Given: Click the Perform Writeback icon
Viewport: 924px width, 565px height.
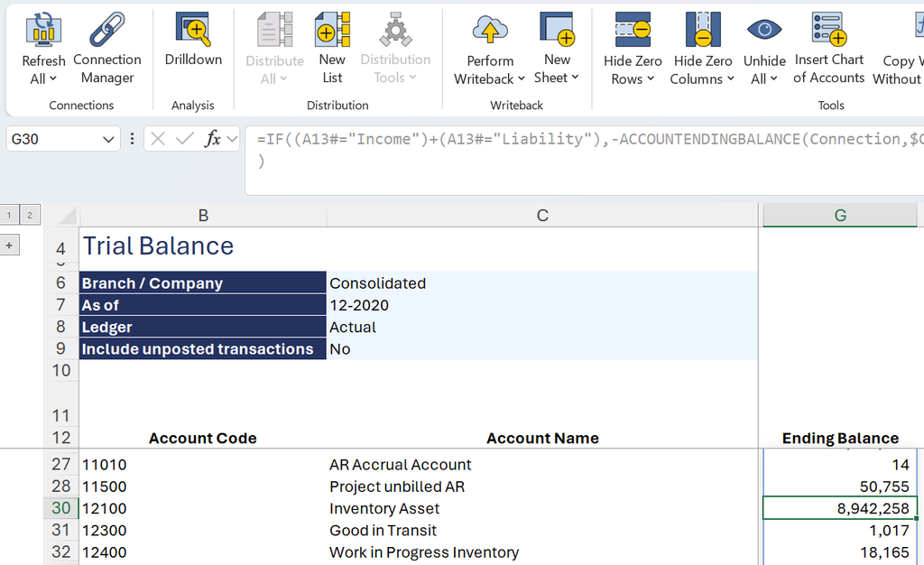Looking at the screenshot, I should click(490, 30).
